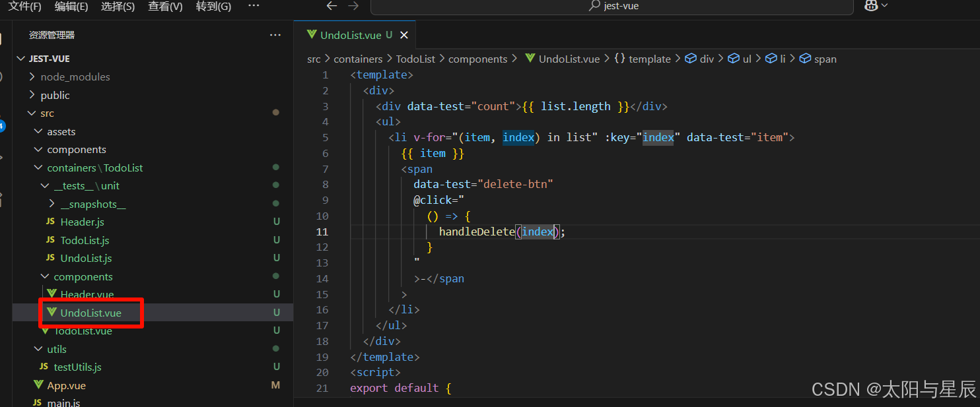The width and height of the screenshot is (980, 407).
Task: Click the source control badge in activity bar
Action: [x=2, y=125]
